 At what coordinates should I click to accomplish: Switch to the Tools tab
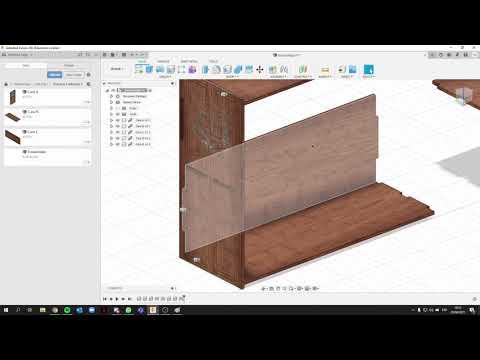pos(213,61)
